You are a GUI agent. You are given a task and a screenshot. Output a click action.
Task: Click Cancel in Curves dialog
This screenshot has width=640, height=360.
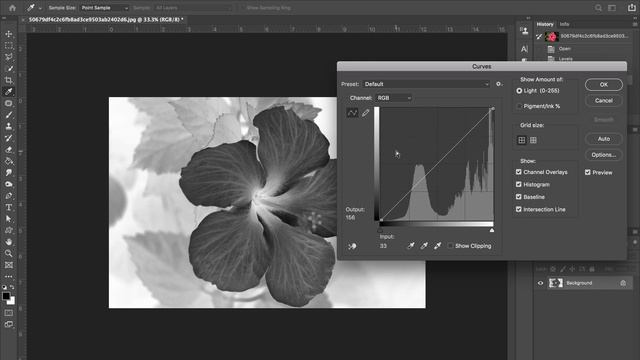tap(604, 100)
